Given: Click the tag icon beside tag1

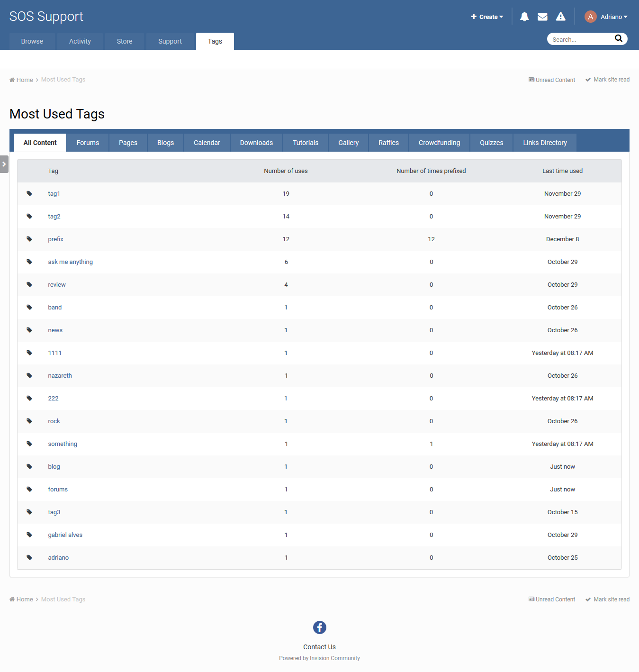Looking at the screenshot, I should (x=29, y=193).
